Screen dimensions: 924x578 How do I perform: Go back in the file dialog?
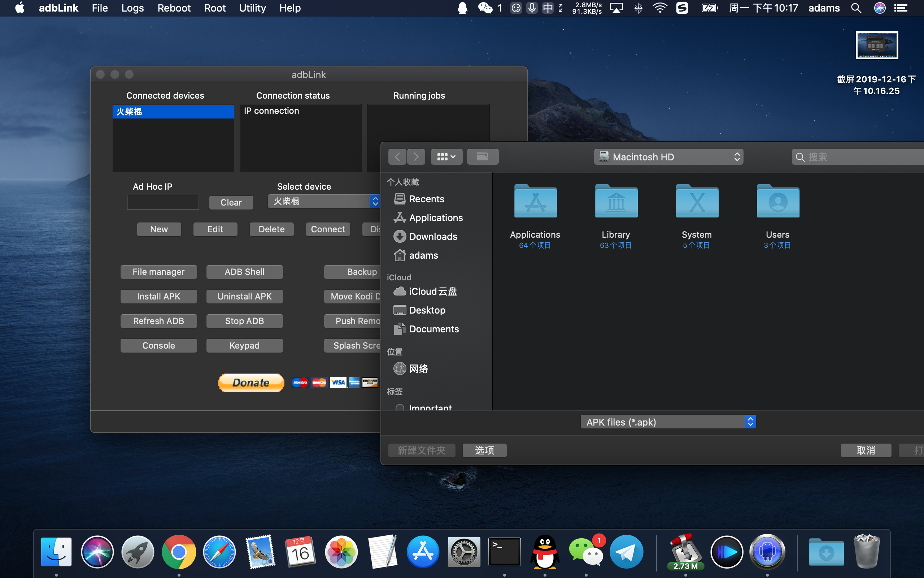tap(397, 157)
